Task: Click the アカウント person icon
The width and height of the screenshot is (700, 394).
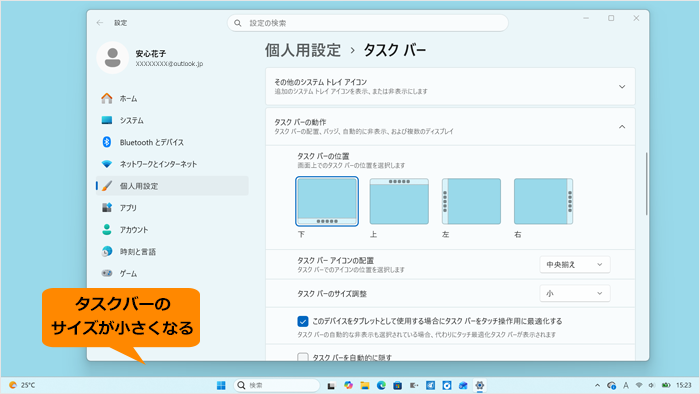Action: 107,229
